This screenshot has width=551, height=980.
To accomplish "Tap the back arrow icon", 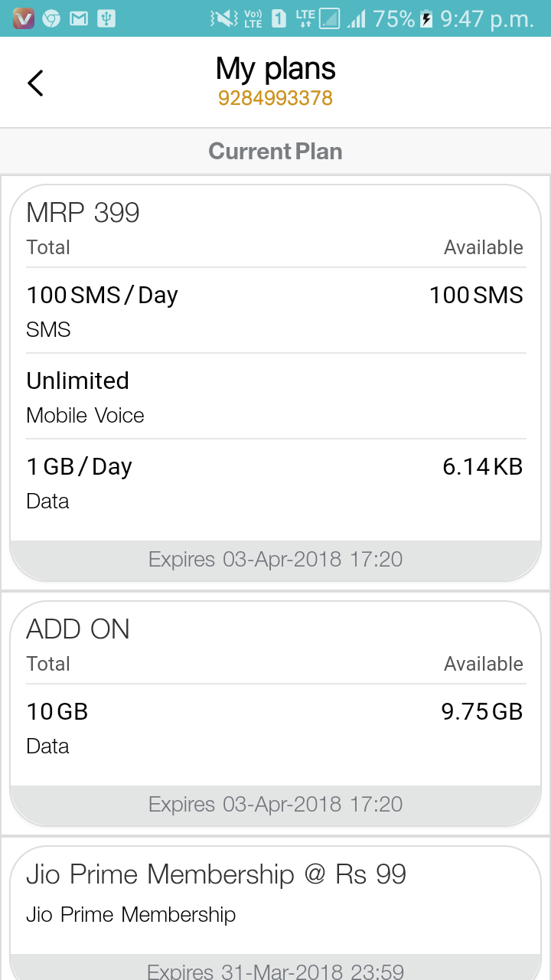I will (x=35, y=83).
